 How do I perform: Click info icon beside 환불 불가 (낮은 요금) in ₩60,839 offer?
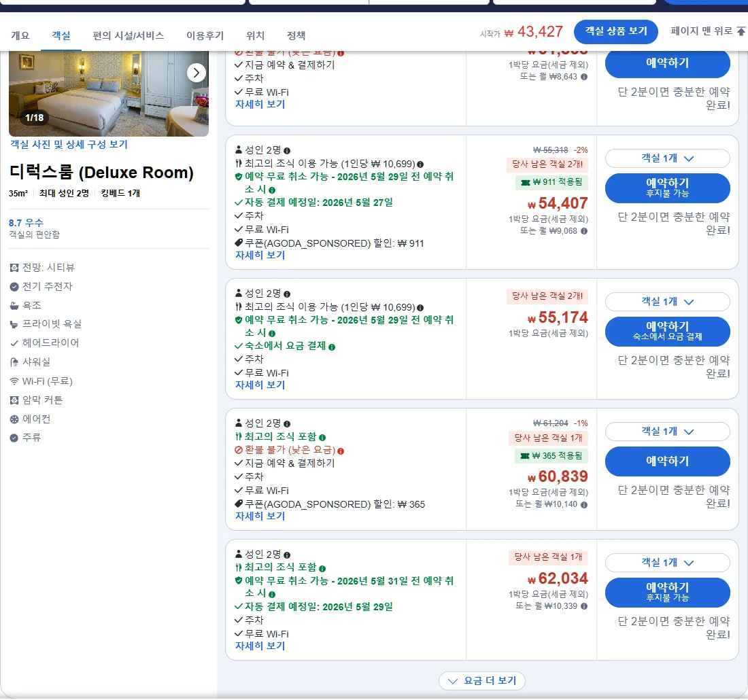341,451
